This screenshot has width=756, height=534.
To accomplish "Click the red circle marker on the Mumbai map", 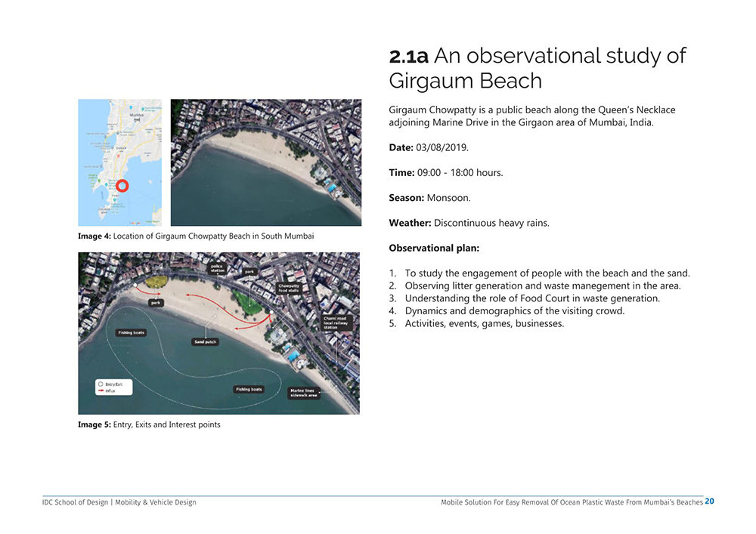I will tap(123, 186).
